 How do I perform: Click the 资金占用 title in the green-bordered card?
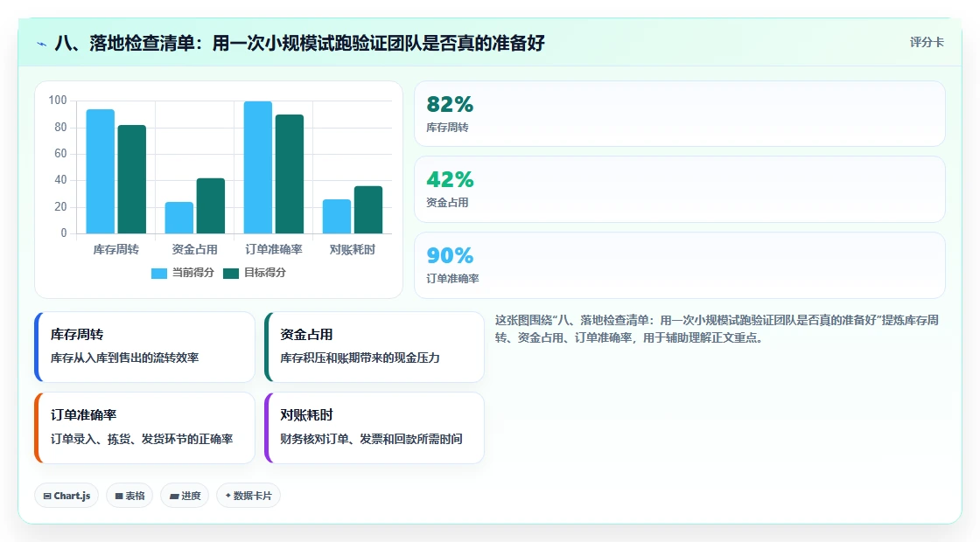[306, 335]
